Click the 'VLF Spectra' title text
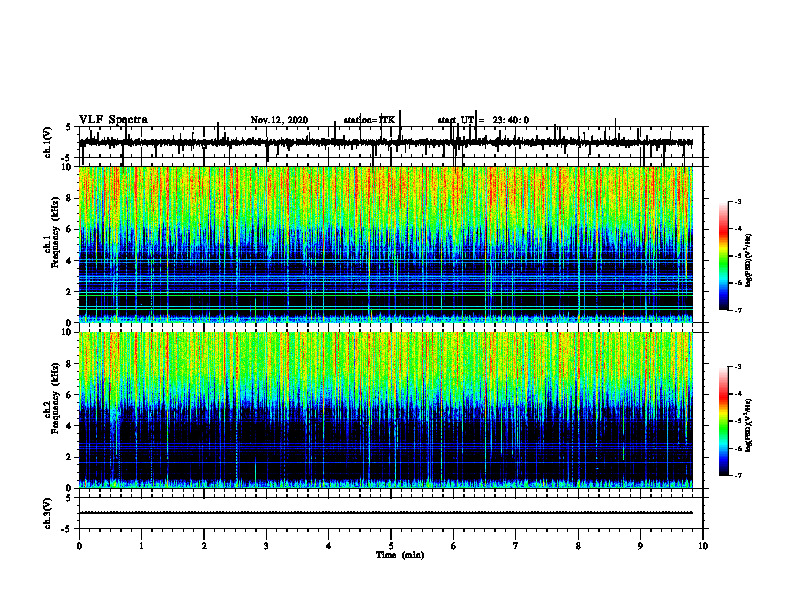 (113, 120)
